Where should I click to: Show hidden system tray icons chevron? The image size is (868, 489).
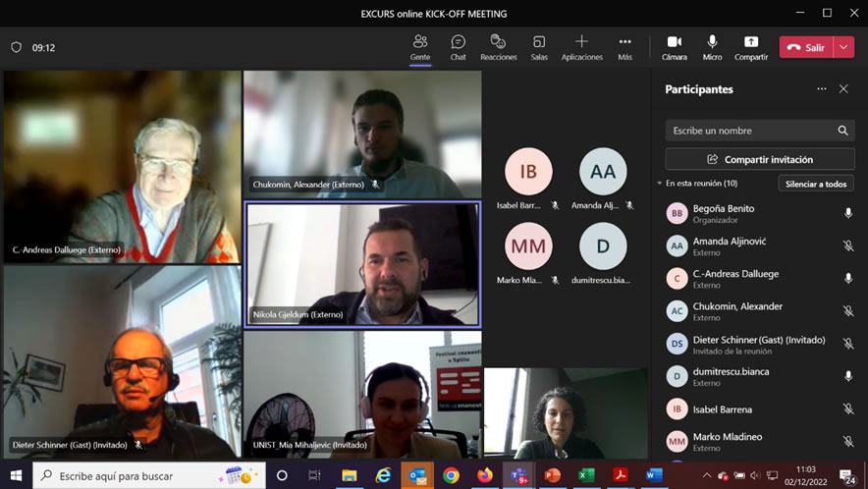click(707, 475)
